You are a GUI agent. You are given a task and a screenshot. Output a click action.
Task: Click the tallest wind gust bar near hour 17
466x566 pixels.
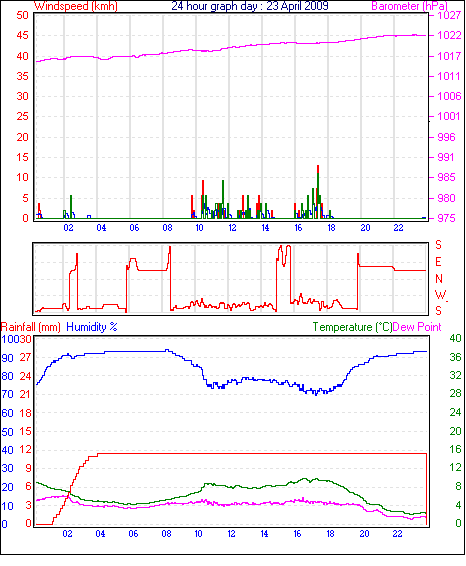(x=318, y=192)
